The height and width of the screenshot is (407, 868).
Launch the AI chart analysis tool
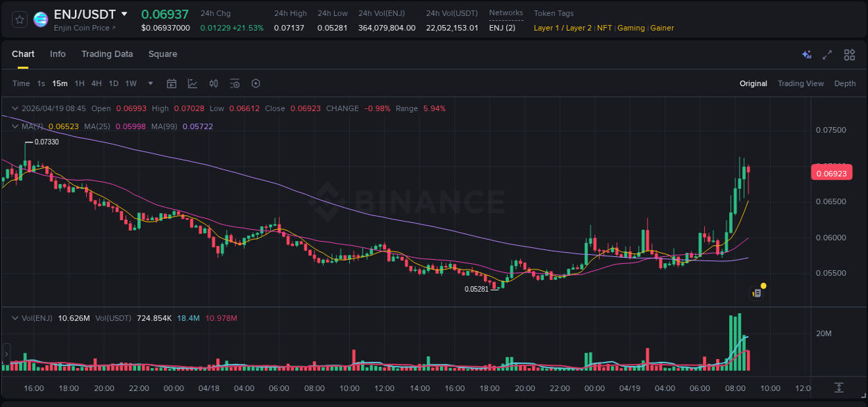[x=806, y=54]
